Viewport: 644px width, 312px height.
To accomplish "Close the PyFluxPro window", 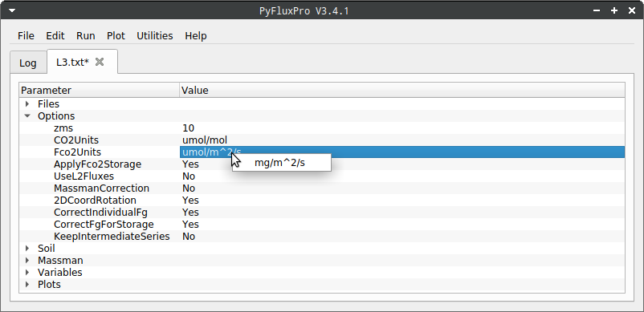I will (632, 10).
